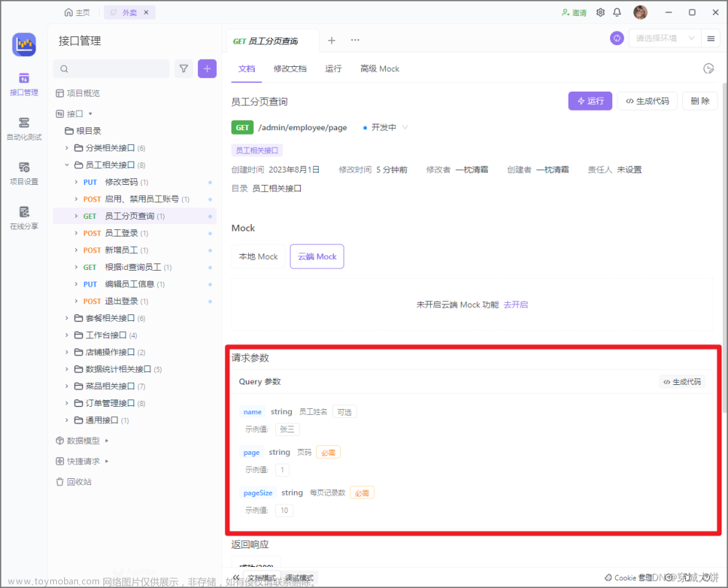Screen dimensions: 728x588
Task: Expand the 菜品相关接口 folder
Action: click(x=67, y=386)
